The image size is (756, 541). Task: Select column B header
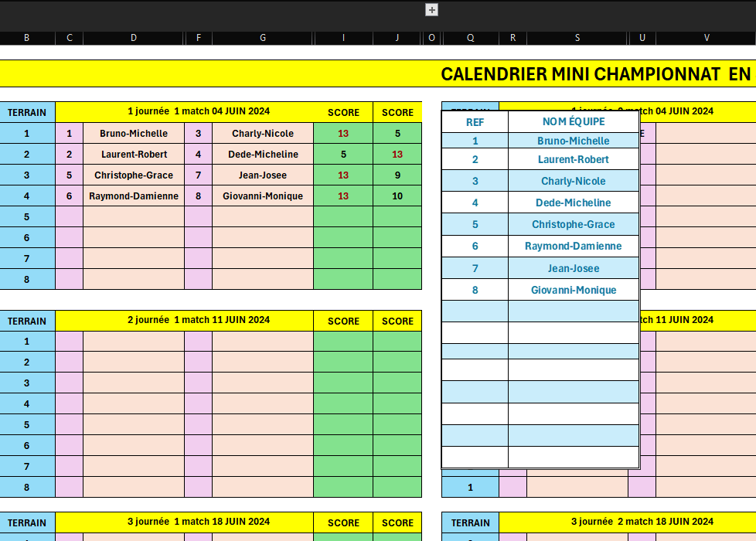(x=26, y=38)
